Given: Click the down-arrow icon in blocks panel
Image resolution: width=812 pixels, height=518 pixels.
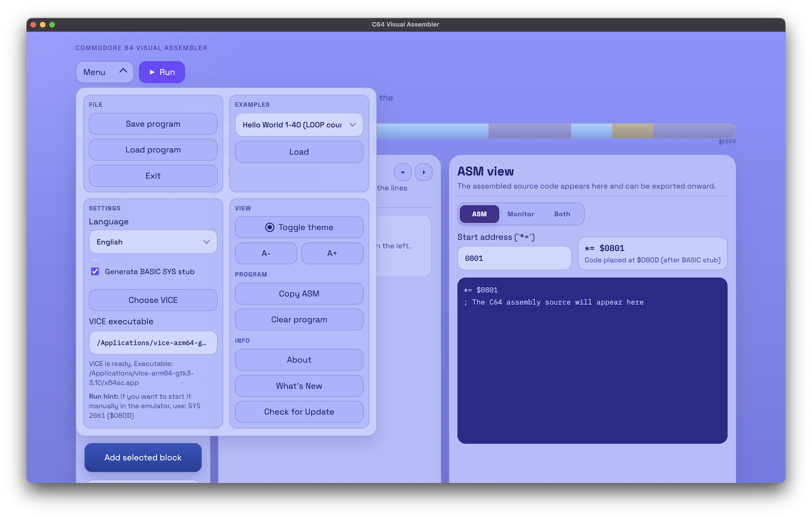Looking at the screenshot, I should point(403,173).
